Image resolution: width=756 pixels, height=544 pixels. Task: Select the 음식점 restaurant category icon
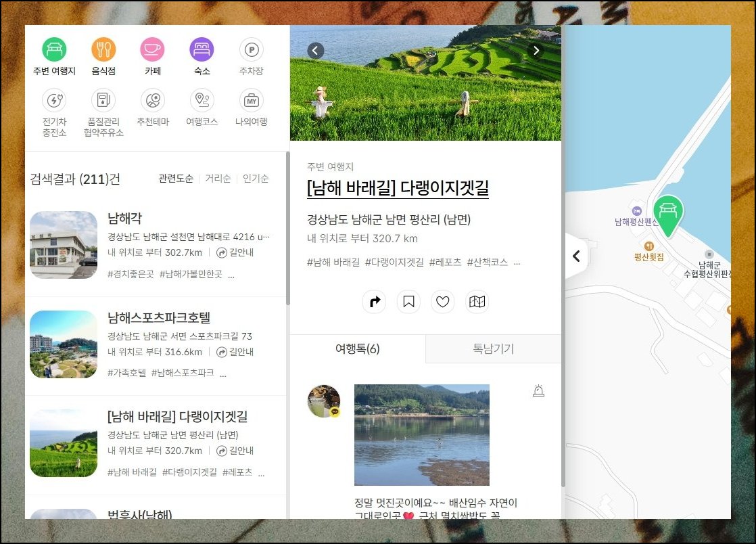[103, 49]
